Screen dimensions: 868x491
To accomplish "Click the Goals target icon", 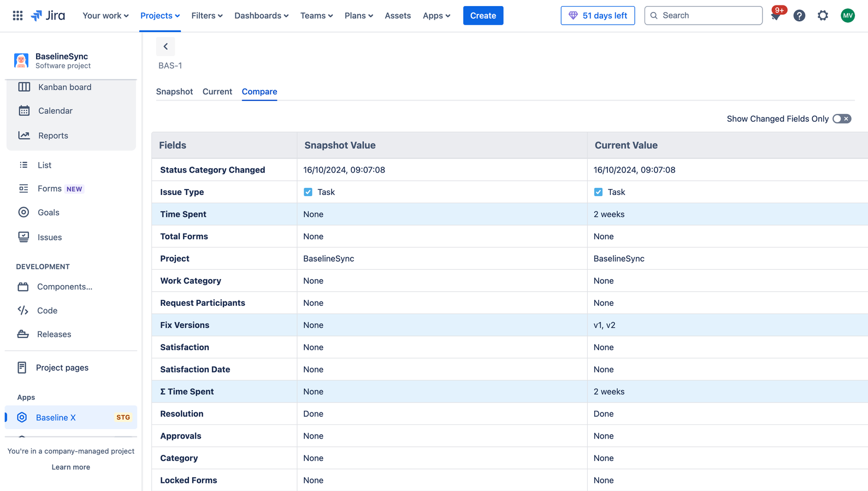I will coord(23,212).
